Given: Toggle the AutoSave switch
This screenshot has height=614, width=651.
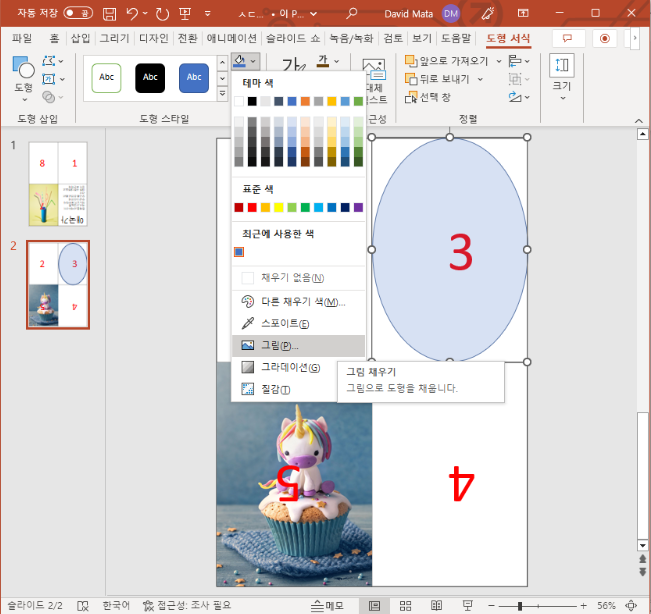Looking at the screenshot, I should click(x=78, y=13).
